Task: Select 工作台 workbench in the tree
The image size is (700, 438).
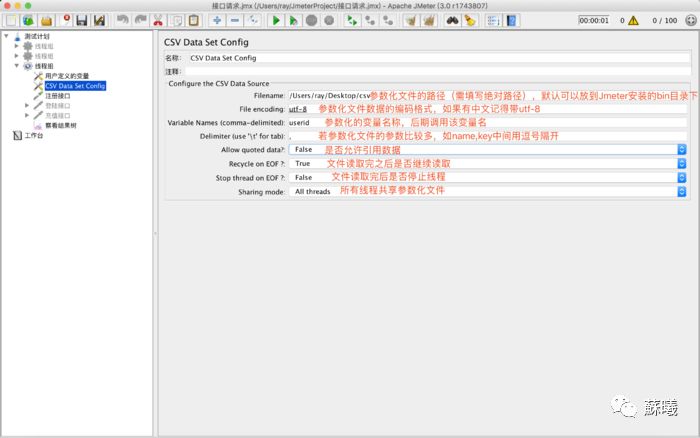Action: [x=33, y=135]
